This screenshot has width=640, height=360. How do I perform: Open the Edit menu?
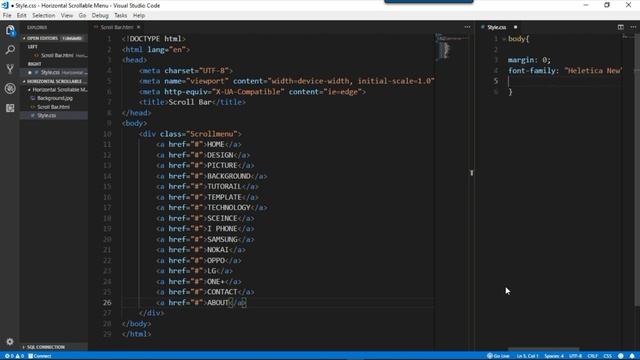21,16
